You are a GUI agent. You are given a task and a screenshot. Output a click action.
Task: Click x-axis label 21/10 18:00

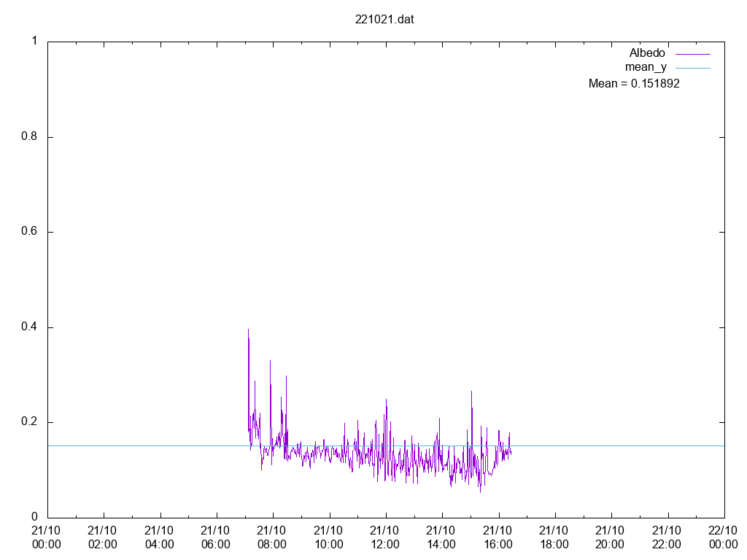coord(554,537)
